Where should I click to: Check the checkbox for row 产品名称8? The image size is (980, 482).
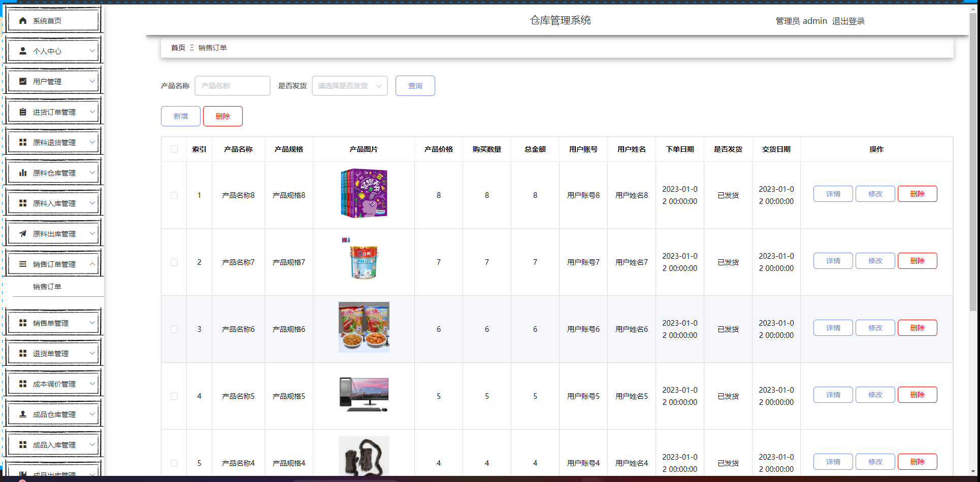(x=174, y=195)
